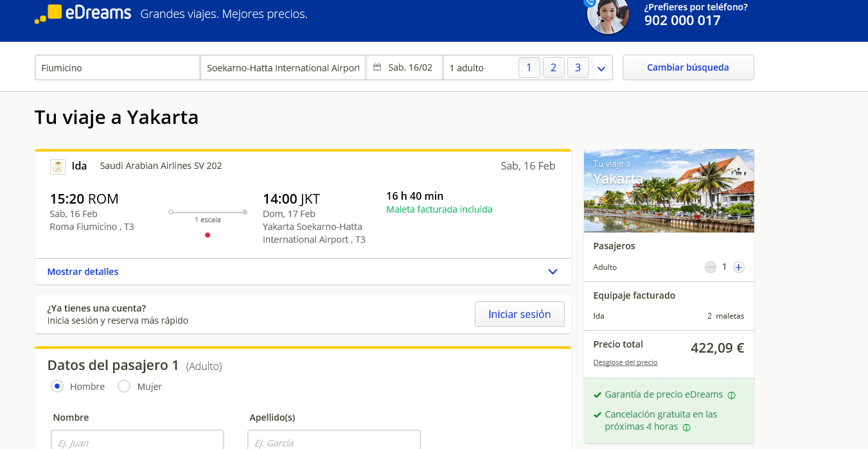The width and height of the screenshot is (868, 449).
Task: Open the passenger count dropdown arrow
Action: 601,68
